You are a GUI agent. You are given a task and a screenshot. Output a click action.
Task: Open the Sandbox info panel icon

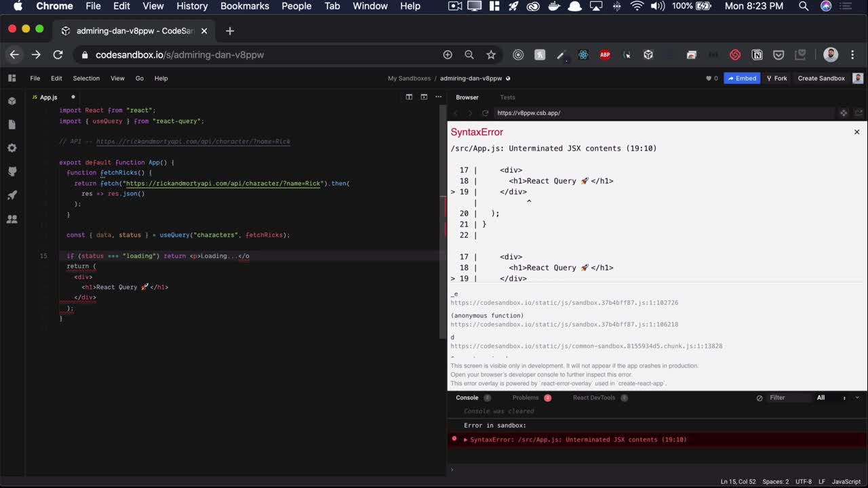click(12, 100)
